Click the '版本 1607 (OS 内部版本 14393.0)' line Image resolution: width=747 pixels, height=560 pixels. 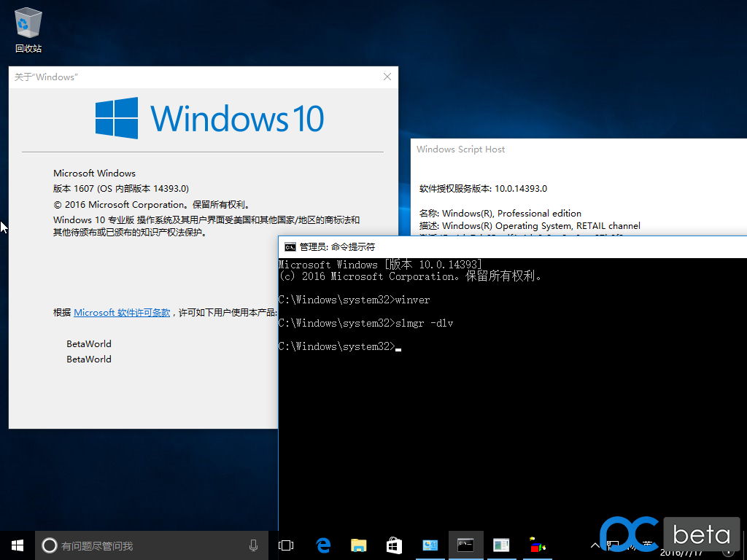point(121,189)
